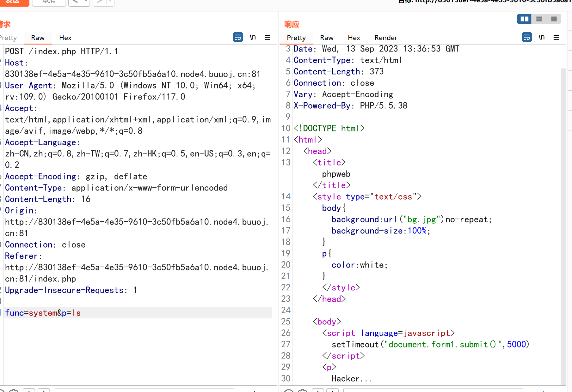Click the Vary: Accept-Encoding response header

(343, 94)
